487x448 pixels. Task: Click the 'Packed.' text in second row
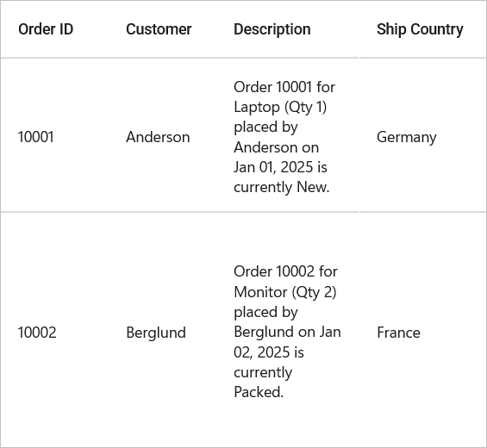tap(259, 392)
